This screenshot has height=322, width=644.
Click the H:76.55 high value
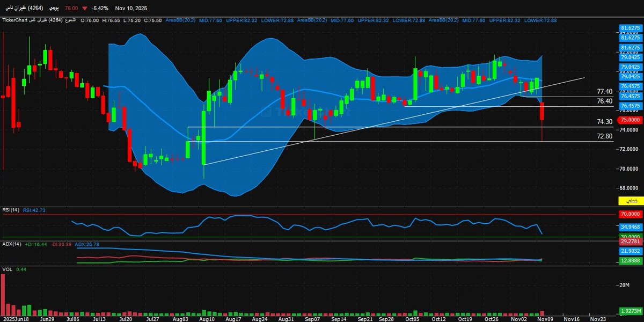coord(111,20)
